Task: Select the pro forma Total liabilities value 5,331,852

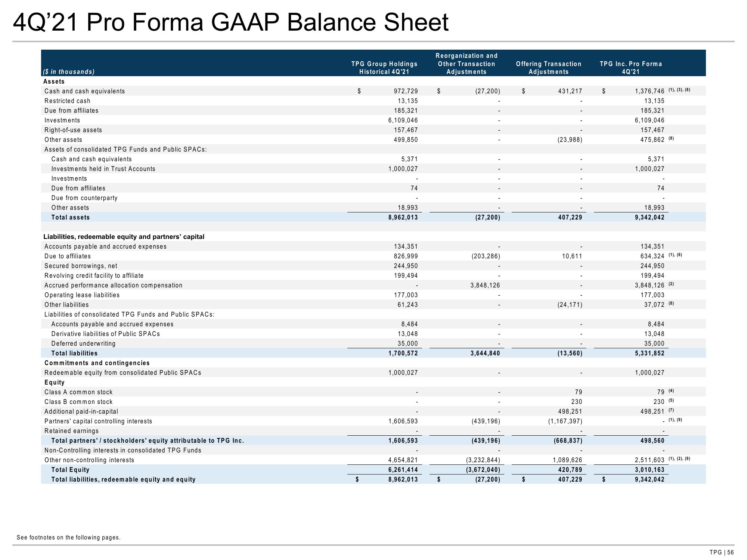Action: 650,353
